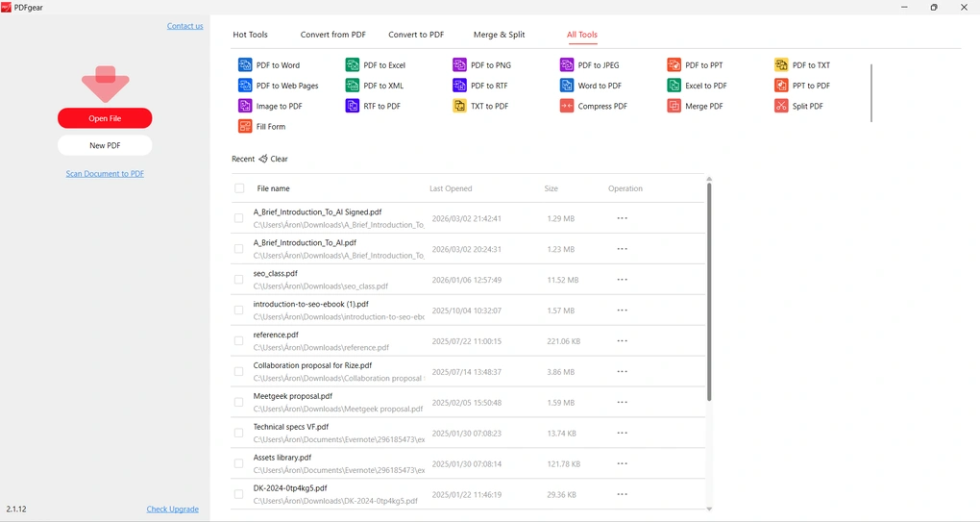Select the Merge & Split tab
The image size is (980, 522).
(x=499, y=35)
